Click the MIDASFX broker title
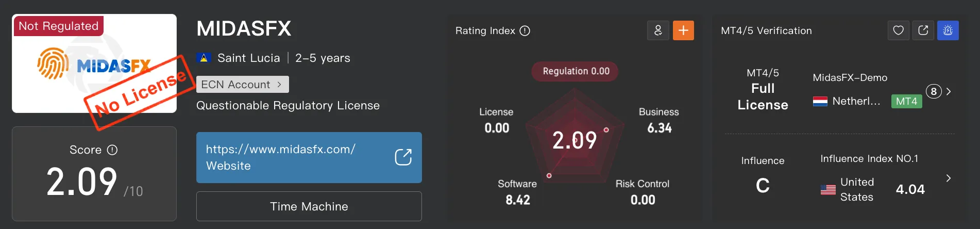Image resolution: width=980 pixels, height=229 pixels. click(244, 28)
